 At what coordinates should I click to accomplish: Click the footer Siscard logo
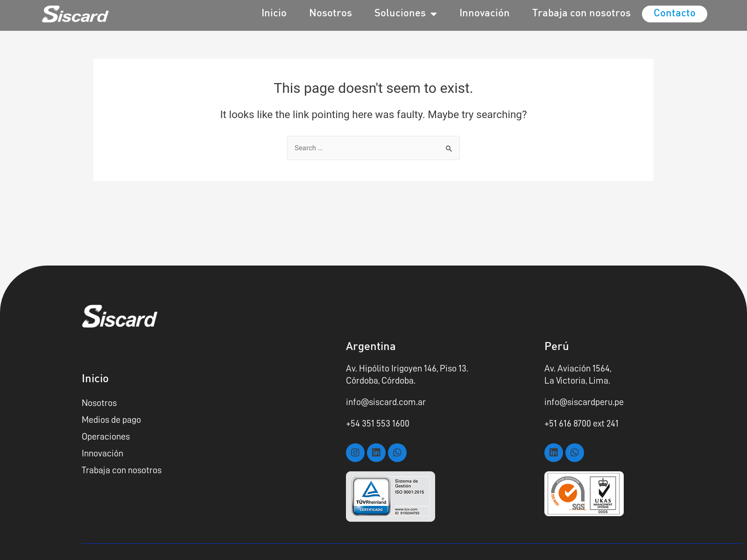click(120, 316)
